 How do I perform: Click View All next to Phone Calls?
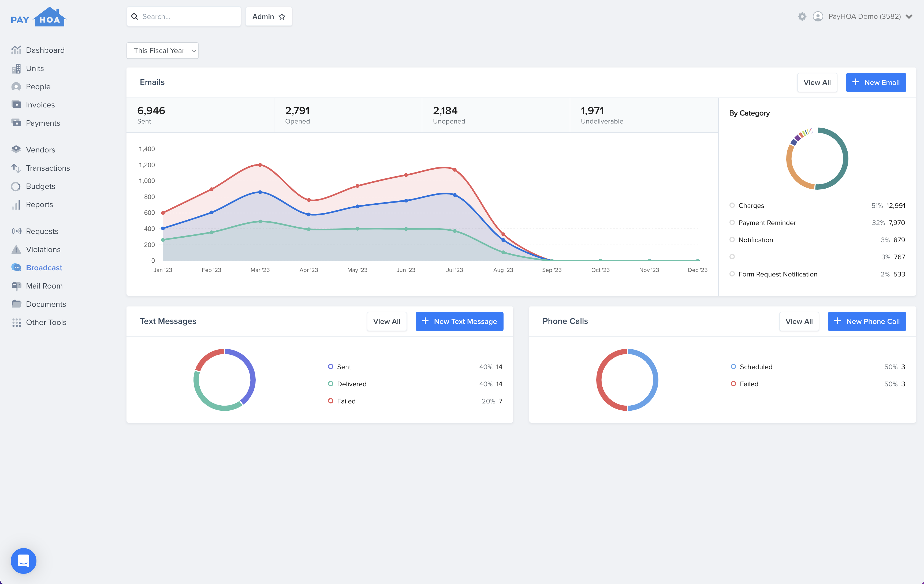(x=799, y=321)
